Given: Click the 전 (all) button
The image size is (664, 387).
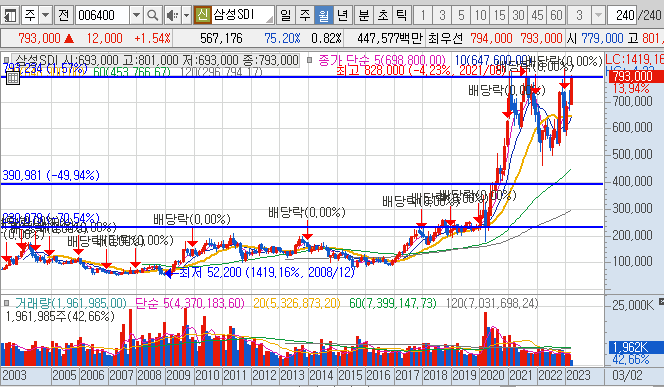Looking at the screenshot, I should tap(63, 16).
